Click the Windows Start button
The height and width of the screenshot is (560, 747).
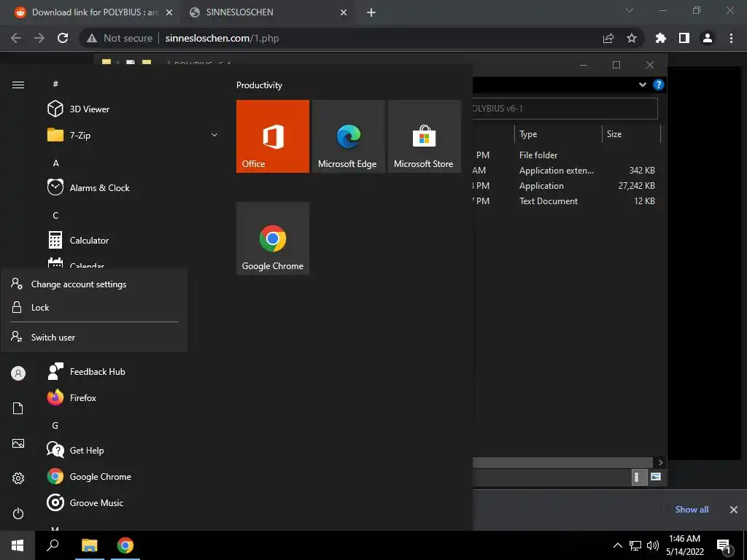coord(18,545)
